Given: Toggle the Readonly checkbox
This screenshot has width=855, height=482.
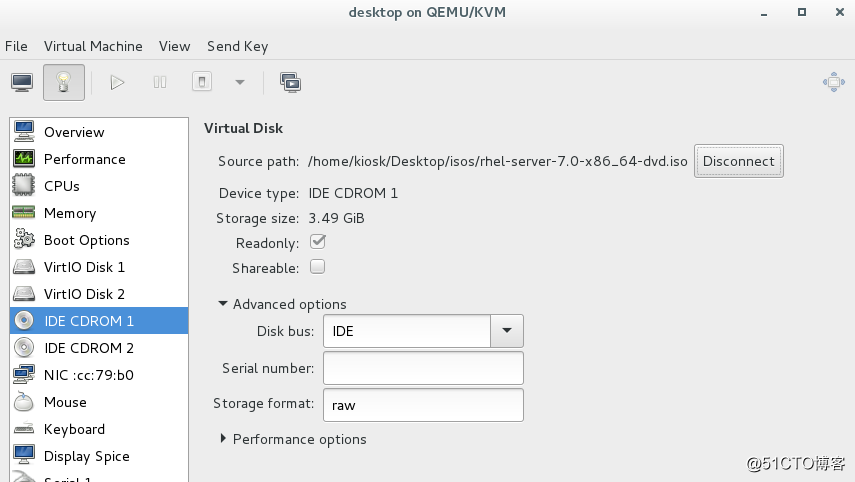Looking at the screenshot, I should point(317,242).
